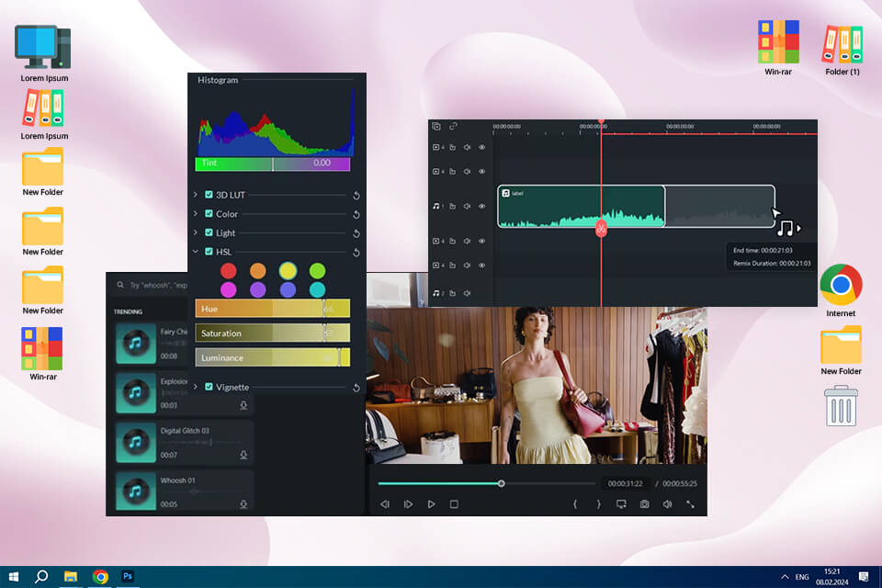Expand the 3D LUT section
The image size is (882, 588).
(x=195, y=195)
